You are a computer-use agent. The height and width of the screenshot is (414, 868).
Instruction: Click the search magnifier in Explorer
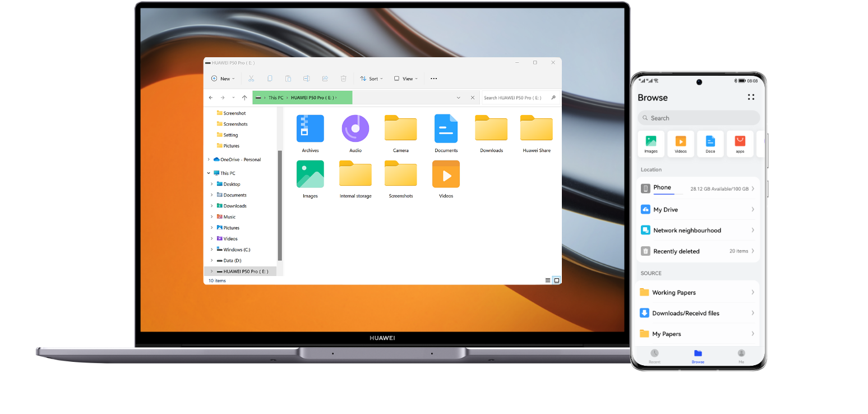(x=553, y=98)
